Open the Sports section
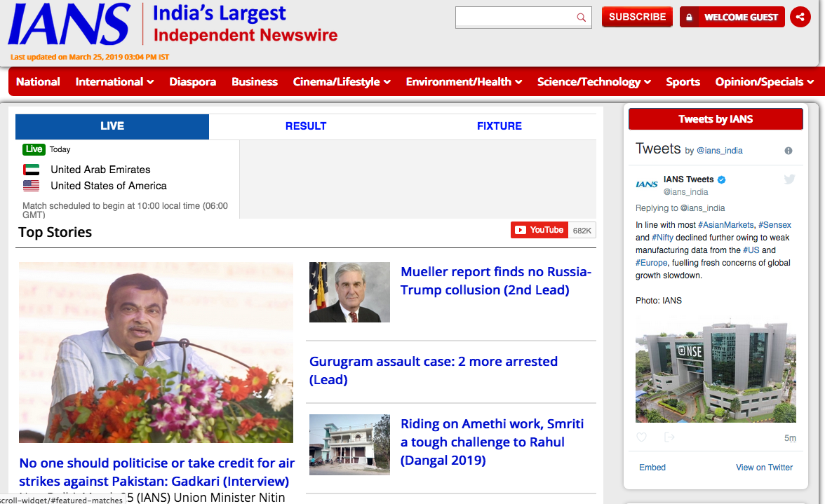 click(683, 81)
